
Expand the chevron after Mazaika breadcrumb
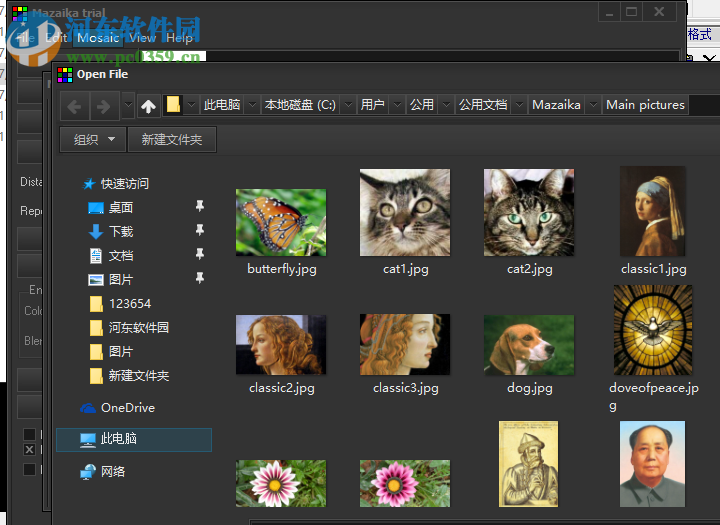[x=593, y=105]
